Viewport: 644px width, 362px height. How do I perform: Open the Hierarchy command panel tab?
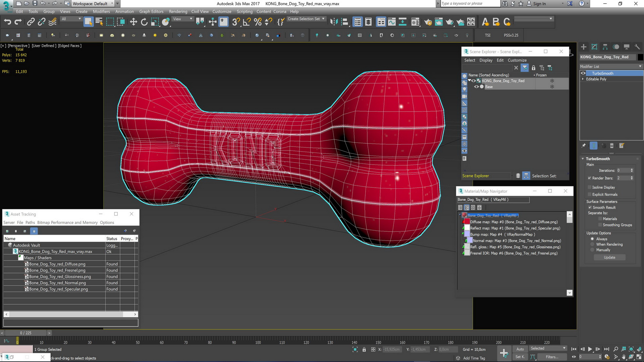(605, 47)
